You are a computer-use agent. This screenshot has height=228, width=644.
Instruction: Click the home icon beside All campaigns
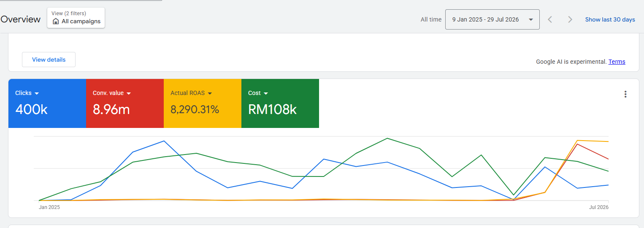coord(56,21)
